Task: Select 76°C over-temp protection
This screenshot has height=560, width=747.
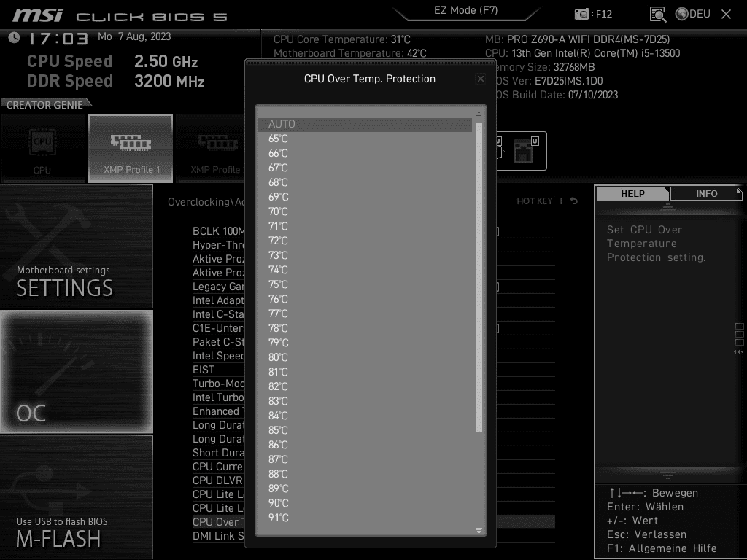Action: 365,299
